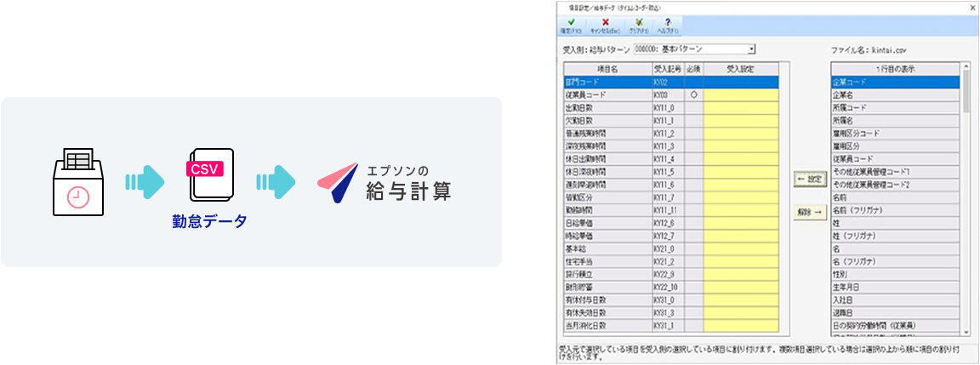The width and height of the screenshot is (980, 365).
Task: Click the green checkmark 確定 (confirm) icon
Action: pos(569,24)
